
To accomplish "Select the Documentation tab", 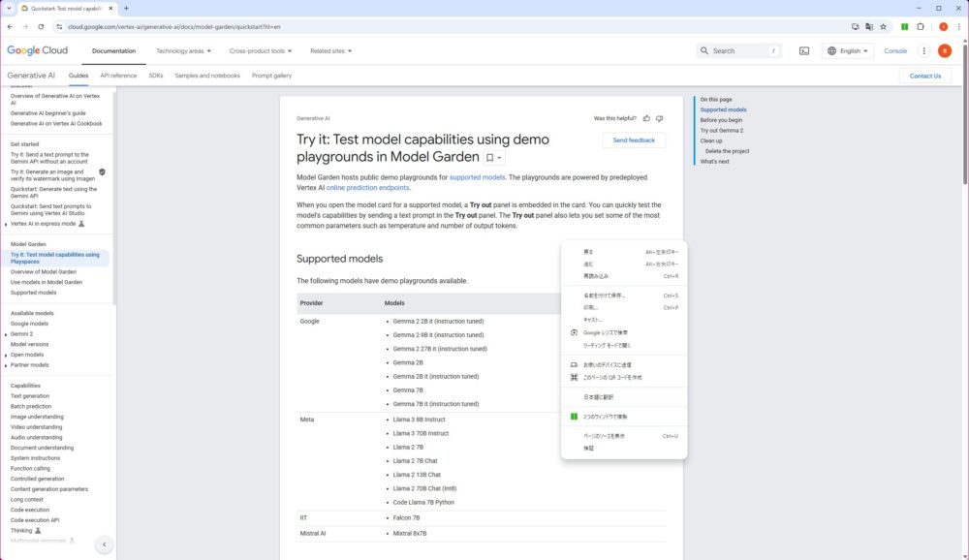I will pos(113,50).
